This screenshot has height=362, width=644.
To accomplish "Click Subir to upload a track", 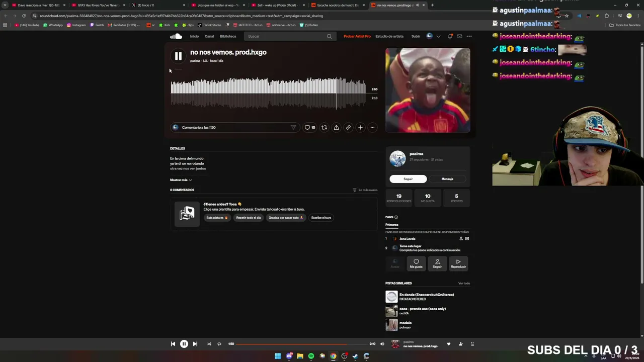I will click(x=416, y=36).
